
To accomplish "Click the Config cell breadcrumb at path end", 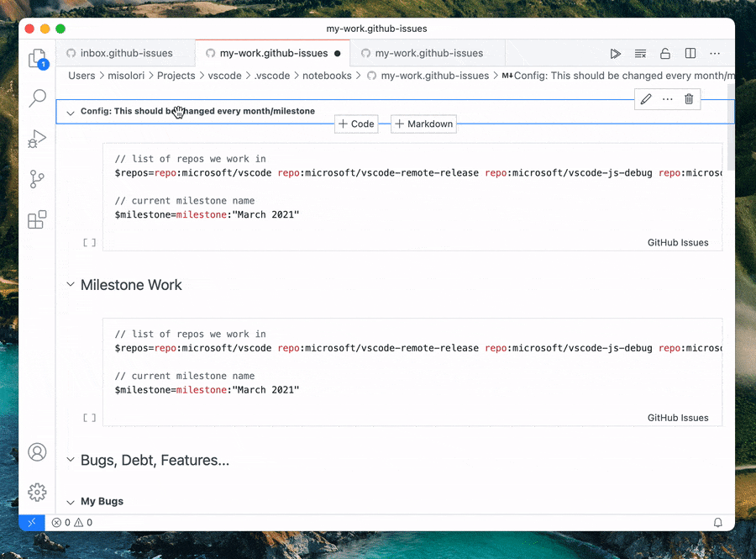I will click(618, 76).
